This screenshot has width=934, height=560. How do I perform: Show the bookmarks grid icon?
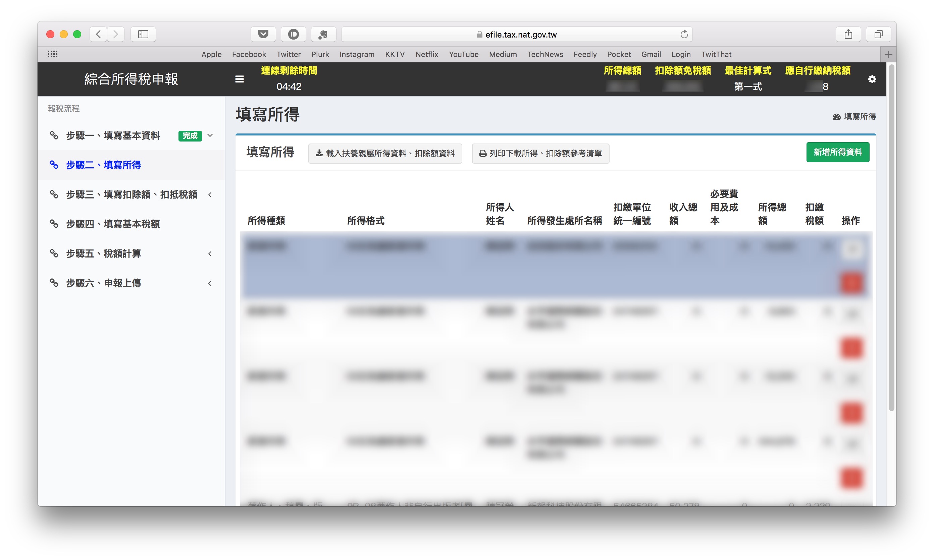pyautogui.click(x=52, y=54)
